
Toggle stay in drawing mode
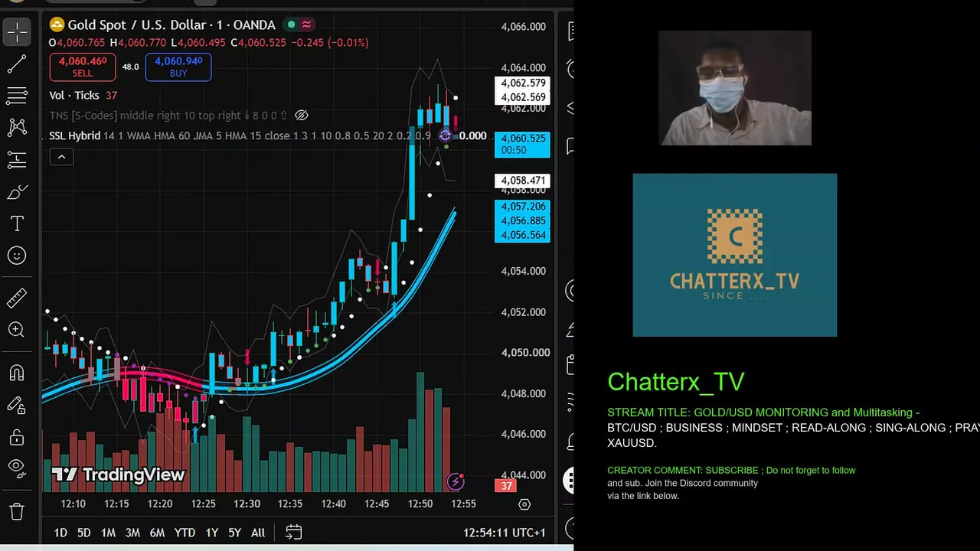click(17, 405)
